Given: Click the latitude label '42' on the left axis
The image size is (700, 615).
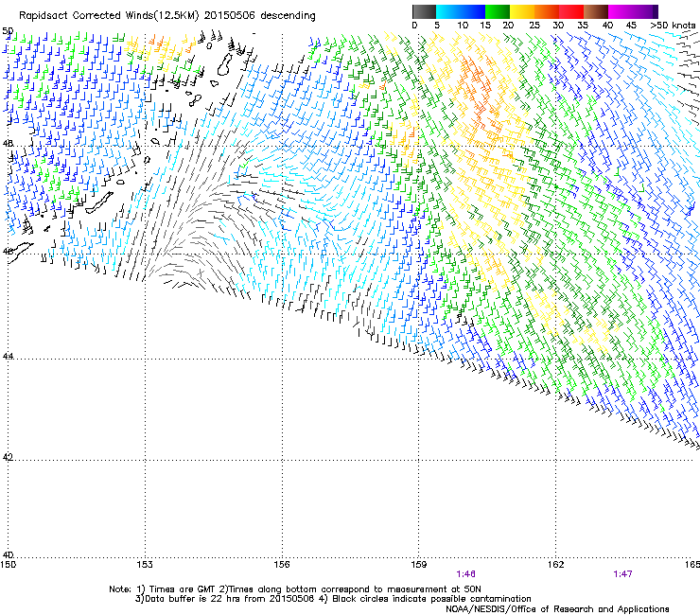Looking at the screenshot, I should click(8, 457).
